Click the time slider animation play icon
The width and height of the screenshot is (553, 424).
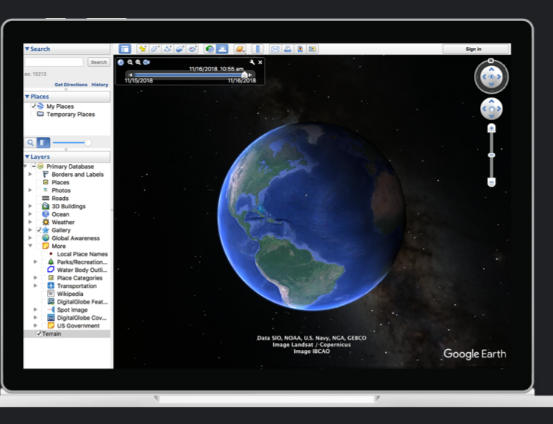(146, 62)
